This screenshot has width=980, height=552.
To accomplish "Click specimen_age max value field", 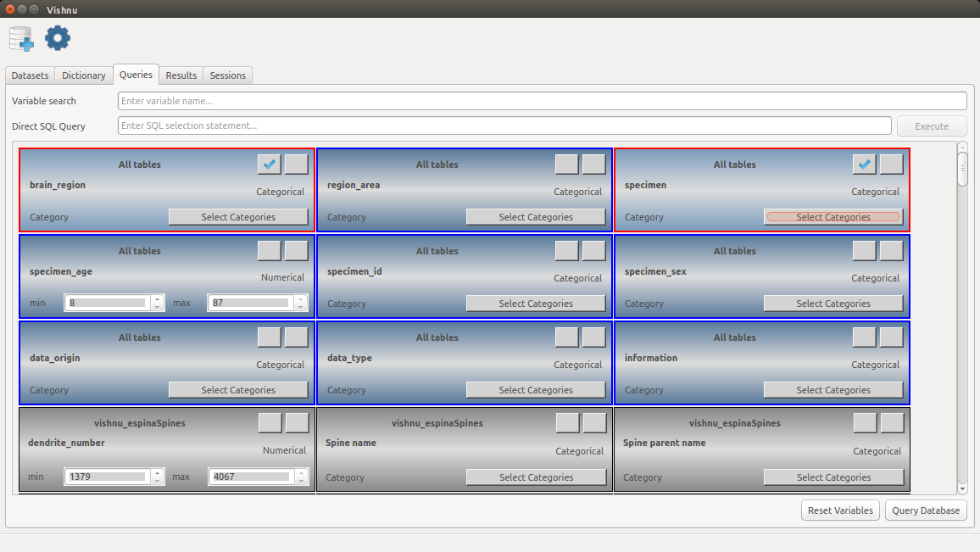I will tap(251, 303).
